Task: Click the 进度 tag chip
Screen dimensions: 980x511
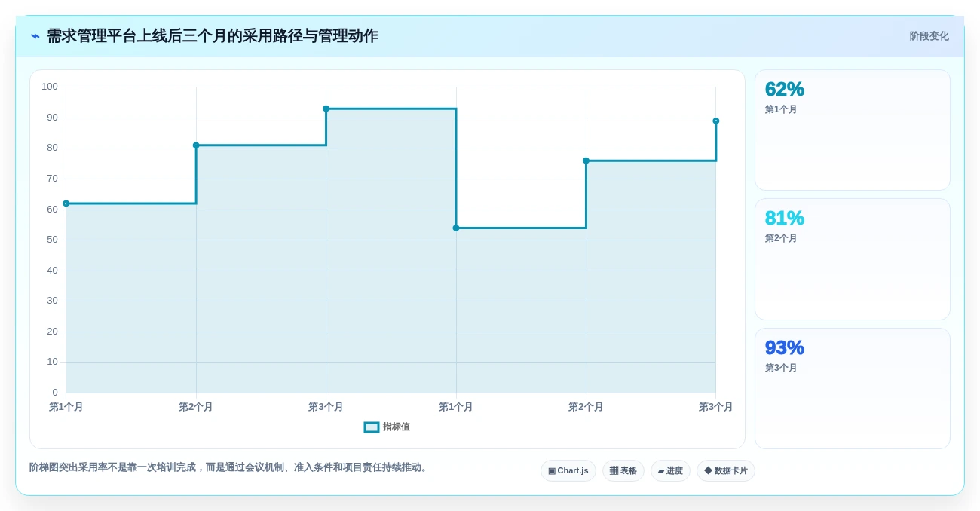Action: pyautogui.click(x=670, y=471)
